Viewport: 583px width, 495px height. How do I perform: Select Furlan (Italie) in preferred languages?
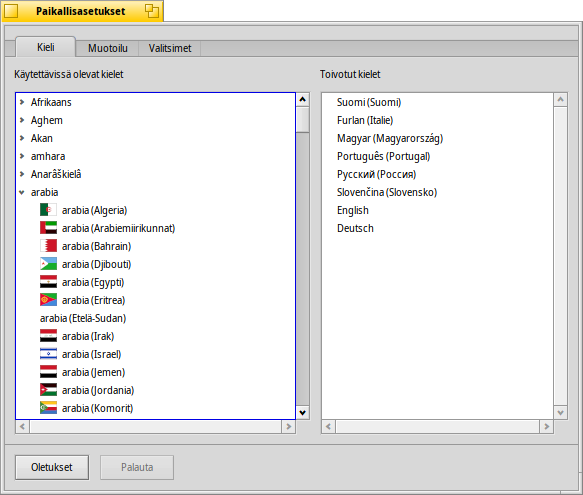365,120
